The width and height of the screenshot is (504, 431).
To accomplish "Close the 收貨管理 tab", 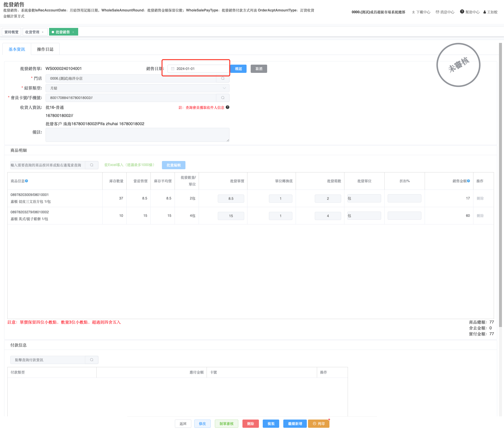I will (x=43, y=32).
